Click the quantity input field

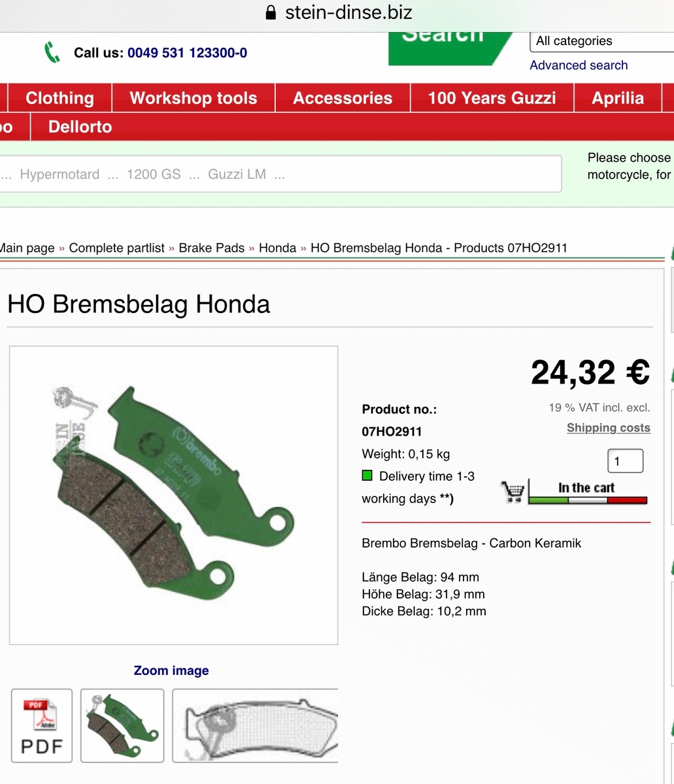(x=625, y=461)
